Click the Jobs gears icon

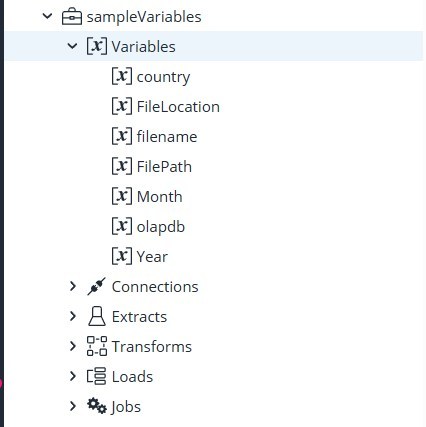[x=97, y=405]
